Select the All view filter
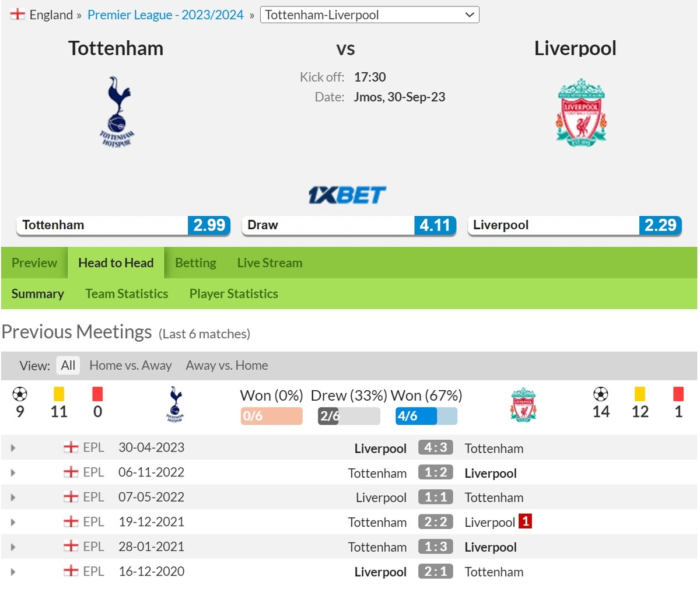 (x=68, y=366)
